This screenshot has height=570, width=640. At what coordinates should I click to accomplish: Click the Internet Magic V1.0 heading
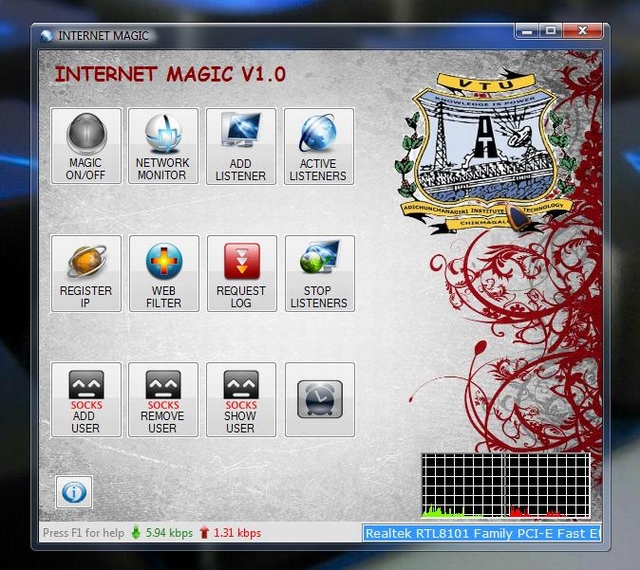point(170,74)
